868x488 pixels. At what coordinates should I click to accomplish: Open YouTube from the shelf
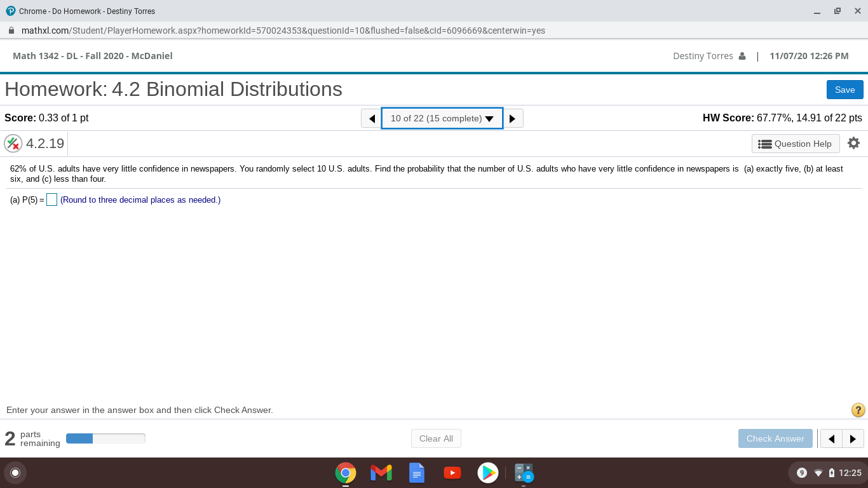pos(452,473)
